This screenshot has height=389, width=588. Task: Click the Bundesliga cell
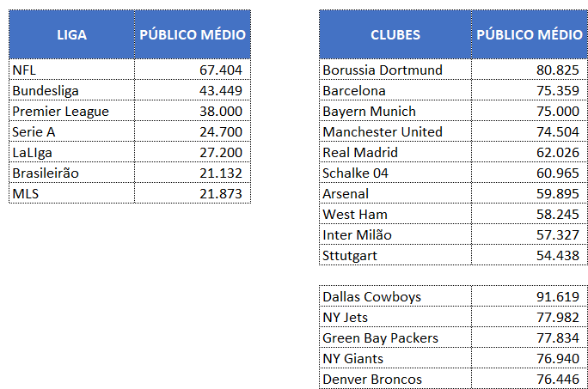[x=72, y=90]
